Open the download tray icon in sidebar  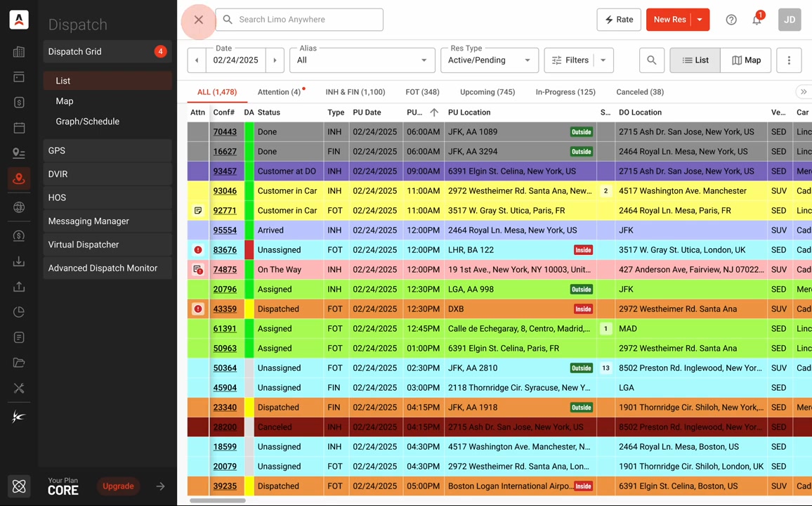coord(19,261)
